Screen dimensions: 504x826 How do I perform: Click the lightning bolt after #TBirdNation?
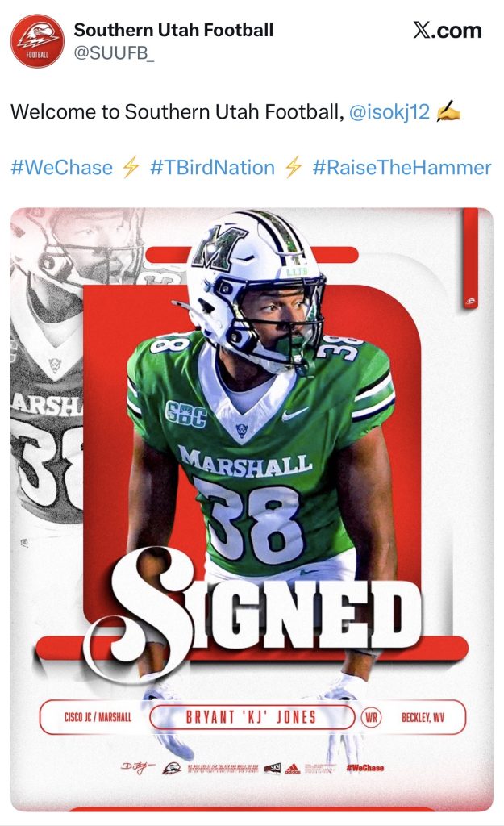(x=294, y=168)
